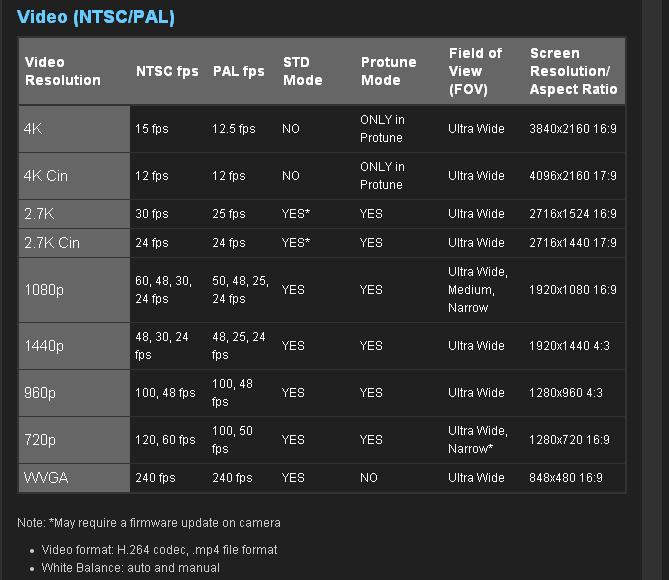Select the NTSC fps column header
The image size is (669, 580).
[x=167, y=71]
